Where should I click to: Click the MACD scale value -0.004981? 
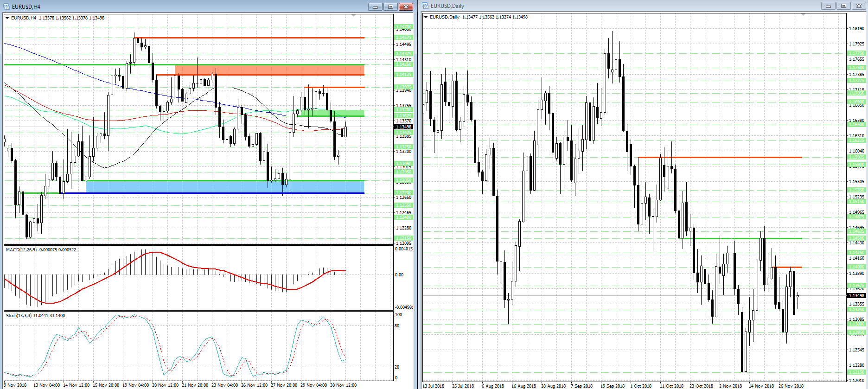404,307
